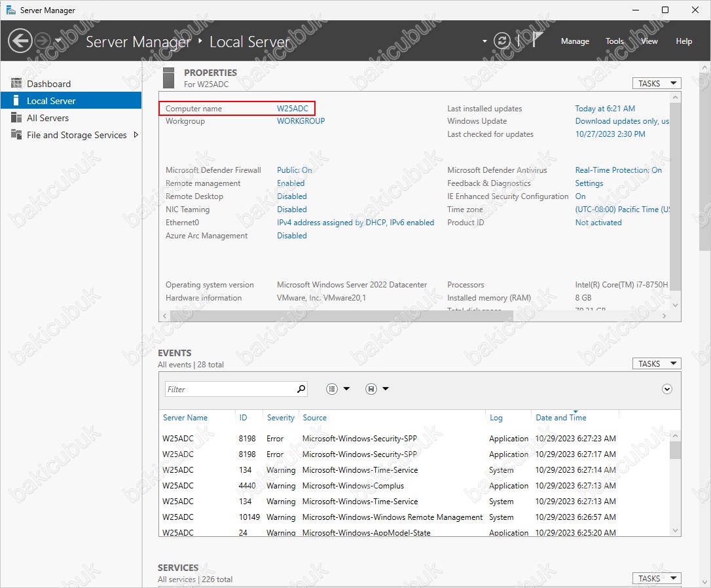Sort events by Severity column

coord(280,418)
